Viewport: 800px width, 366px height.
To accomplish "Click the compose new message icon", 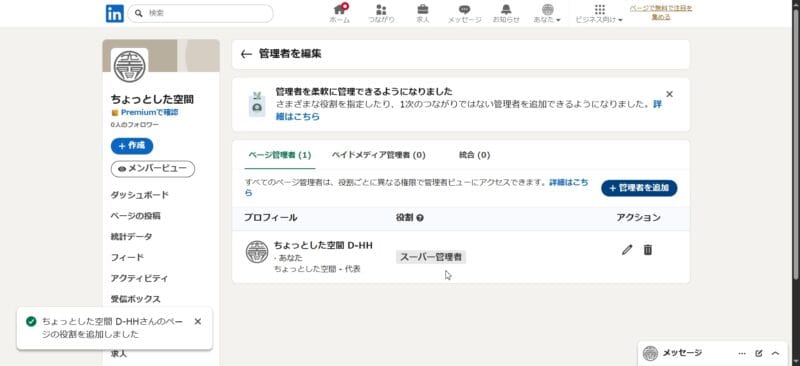I will click(759, 353).
